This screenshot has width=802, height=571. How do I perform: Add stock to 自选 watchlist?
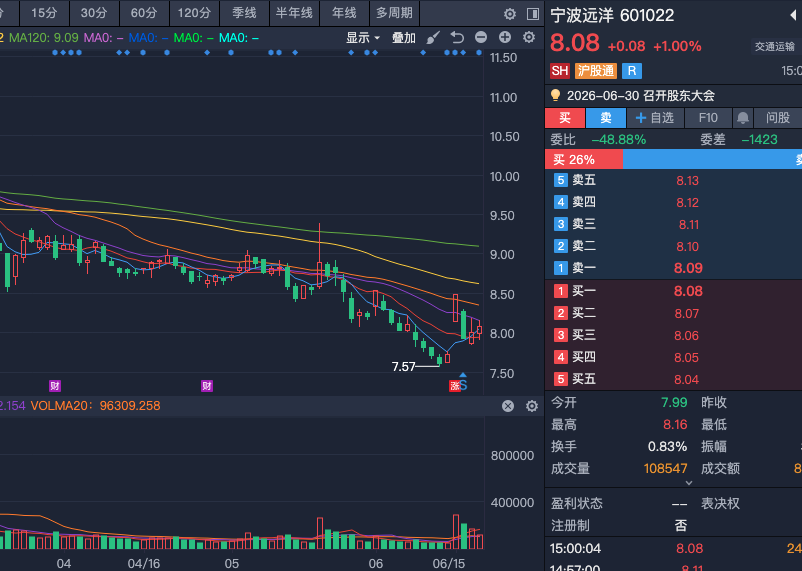point(655,118)
